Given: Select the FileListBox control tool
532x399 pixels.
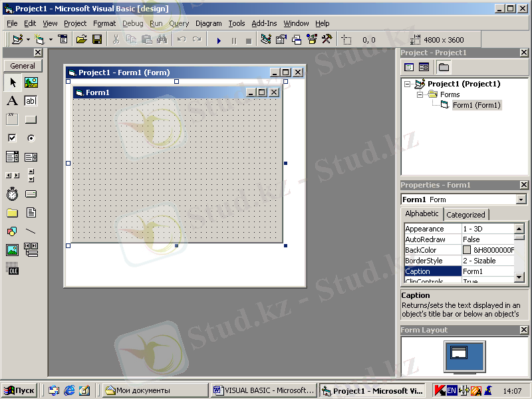Looking at the screenshot, I should (31, 213).
